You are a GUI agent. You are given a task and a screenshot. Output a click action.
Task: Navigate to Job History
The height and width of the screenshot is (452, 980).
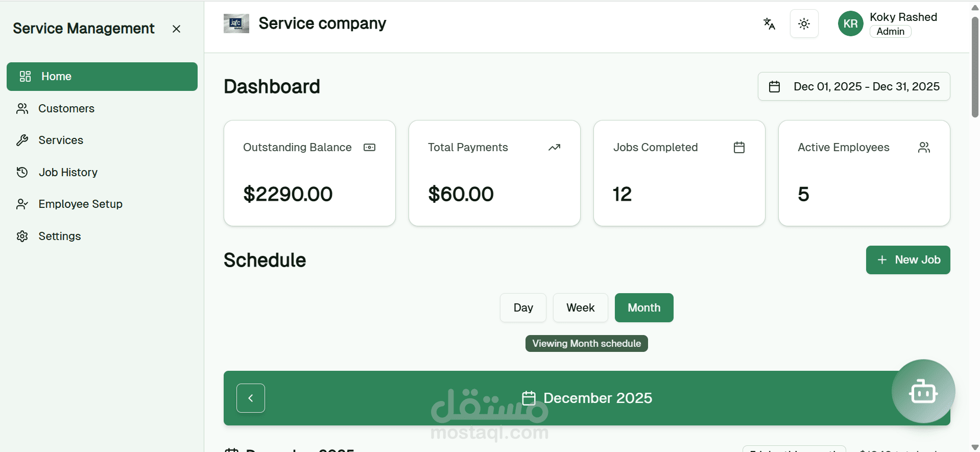(x=67, y=172)
